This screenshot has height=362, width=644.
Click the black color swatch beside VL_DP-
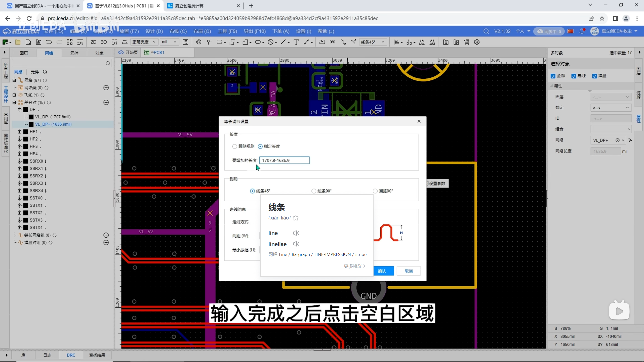click(31, 117)
